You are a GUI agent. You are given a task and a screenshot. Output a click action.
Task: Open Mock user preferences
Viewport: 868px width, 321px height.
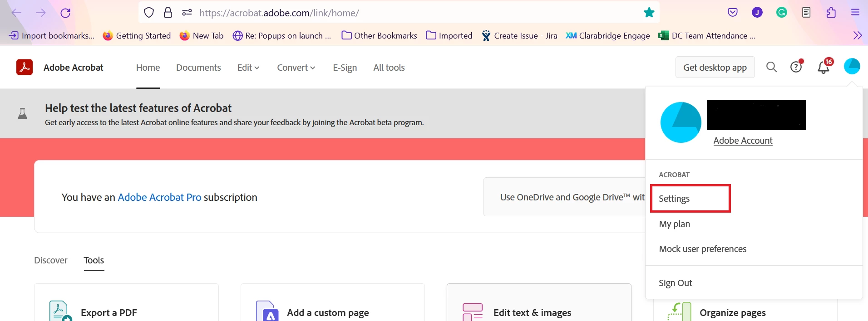tap(703, 249)
